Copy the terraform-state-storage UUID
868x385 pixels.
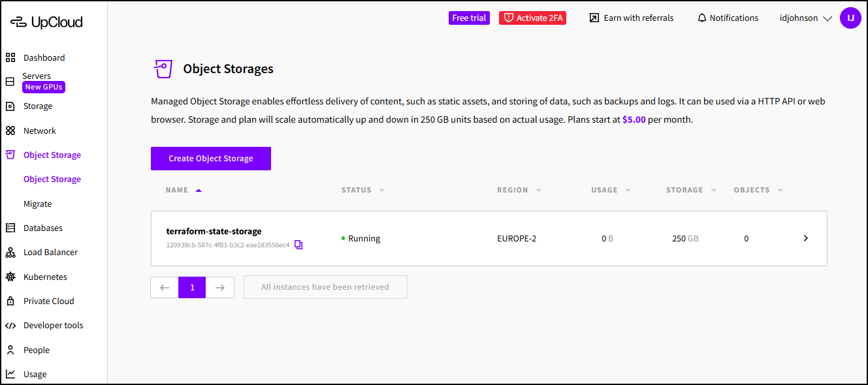pyautogui.click(x=298, y=245)
